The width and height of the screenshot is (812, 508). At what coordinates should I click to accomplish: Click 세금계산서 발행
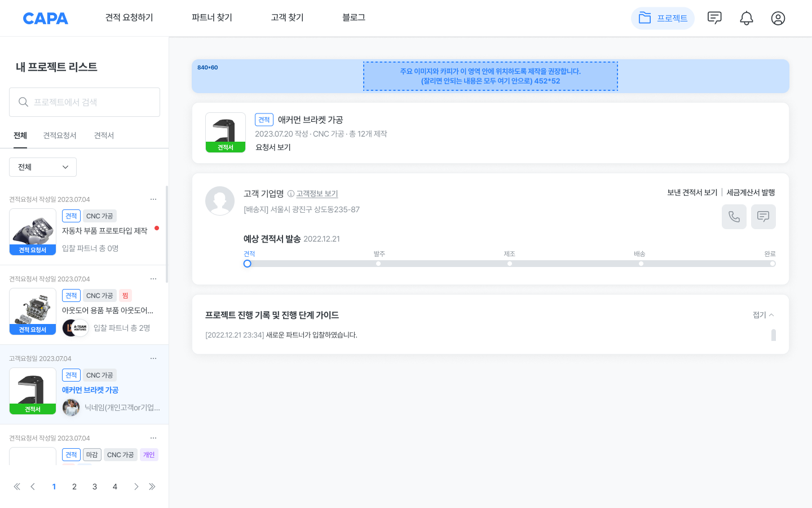pos(750,192)
